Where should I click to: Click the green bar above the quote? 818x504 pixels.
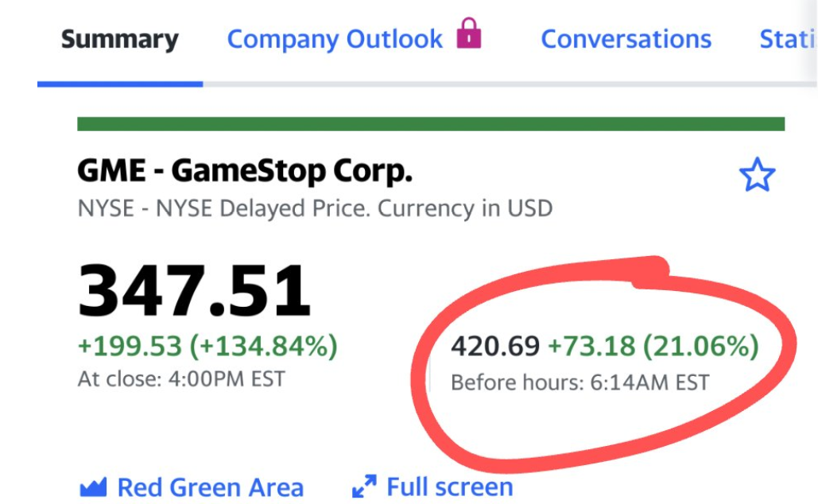click(430, 124)
